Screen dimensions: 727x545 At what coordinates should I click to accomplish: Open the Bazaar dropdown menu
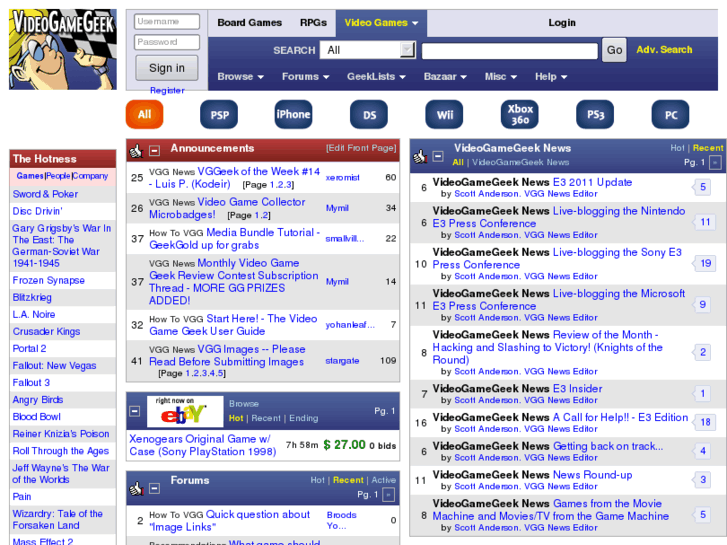tap(445, 77)
